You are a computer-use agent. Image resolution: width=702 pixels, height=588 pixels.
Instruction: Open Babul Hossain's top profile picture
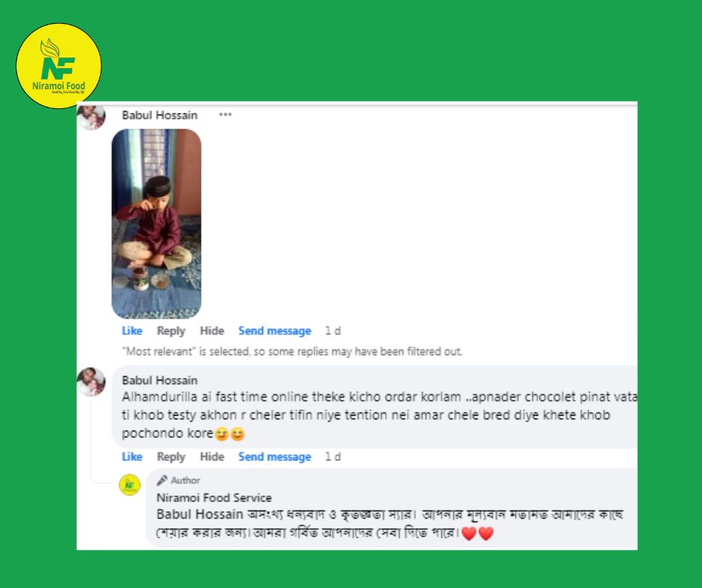[x=91, y=117]
